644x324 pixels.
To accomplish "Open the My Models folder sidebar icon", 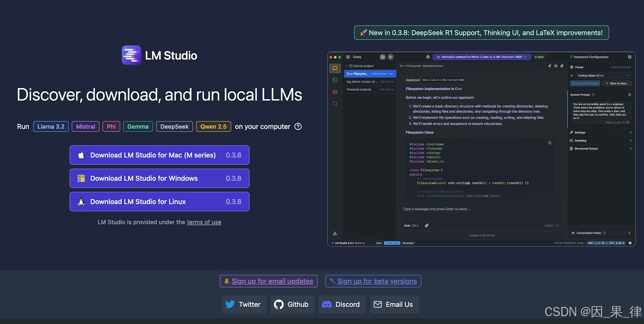I will pyautogui.click(x=335, y=92).
